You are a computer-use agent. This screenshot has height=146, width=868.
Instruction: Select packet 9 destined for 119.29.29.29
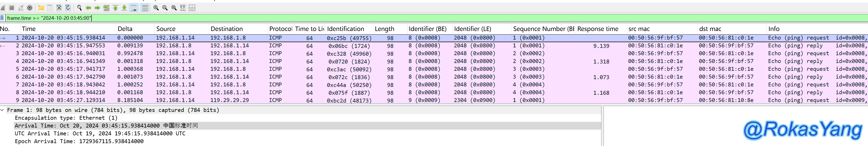point(230,100)
